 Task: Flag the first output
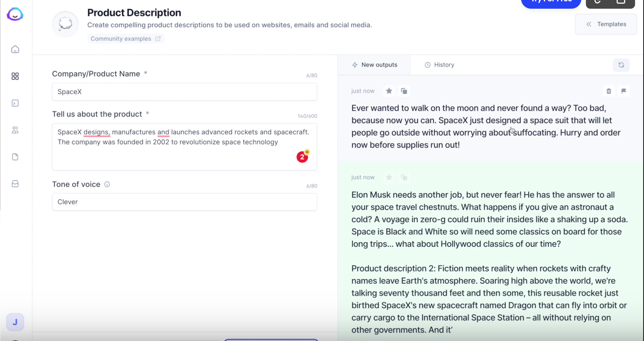pos(624,91)
